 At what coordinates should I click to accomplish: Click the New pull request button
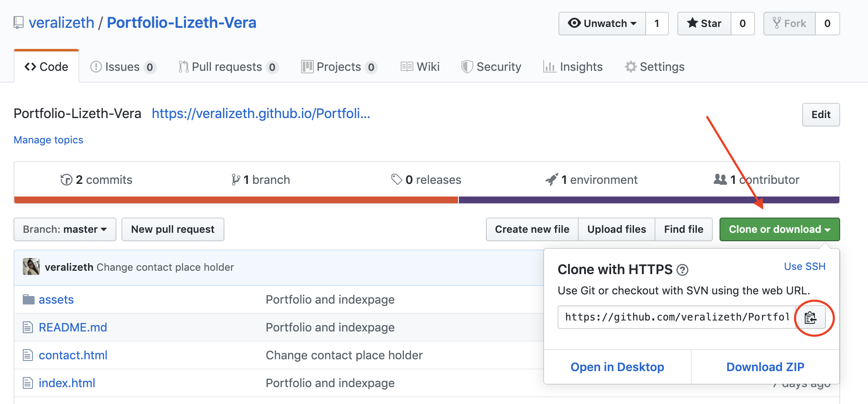tap(173, 229)
